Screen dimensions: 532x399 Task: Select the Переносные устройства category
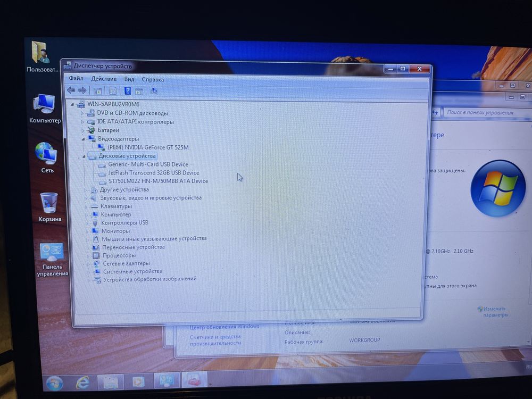(134, 247)
